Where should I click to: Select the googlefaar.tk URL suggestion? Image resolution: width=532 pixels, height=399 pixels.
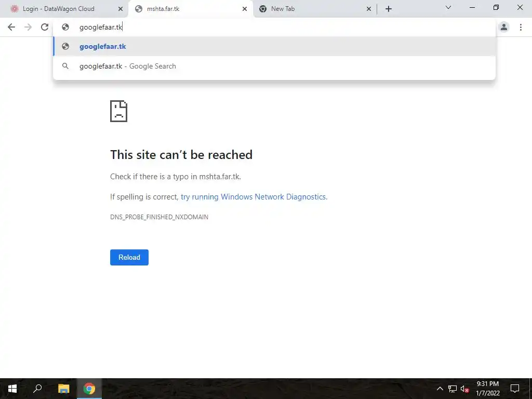[274, 46]
